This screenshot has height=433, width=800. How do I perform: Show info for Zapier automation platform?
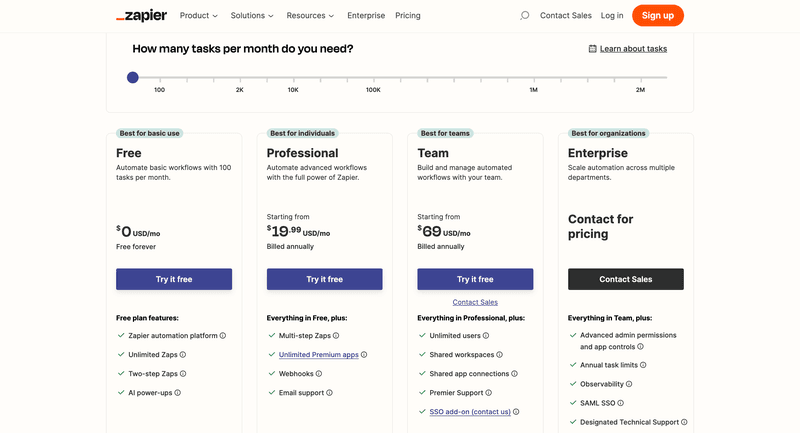point(222,336)
